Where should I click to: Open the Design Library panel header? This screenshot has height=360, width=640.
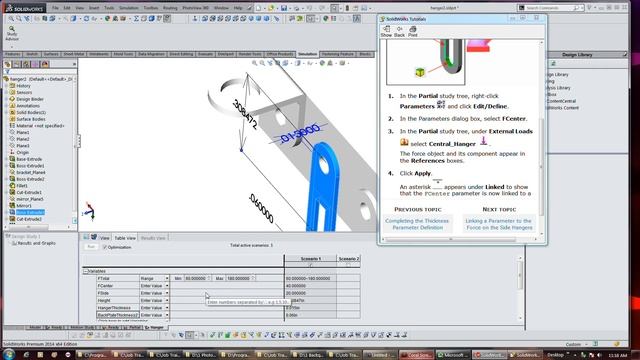pos(588,55)
